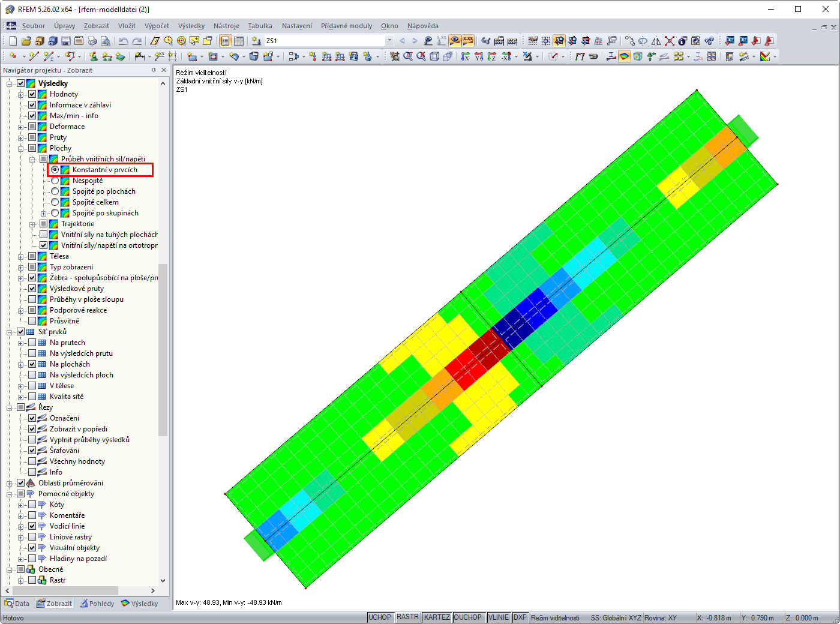Toggle the Šrafování checkbox
Screen dimensions: 840x624
(32, 451)
